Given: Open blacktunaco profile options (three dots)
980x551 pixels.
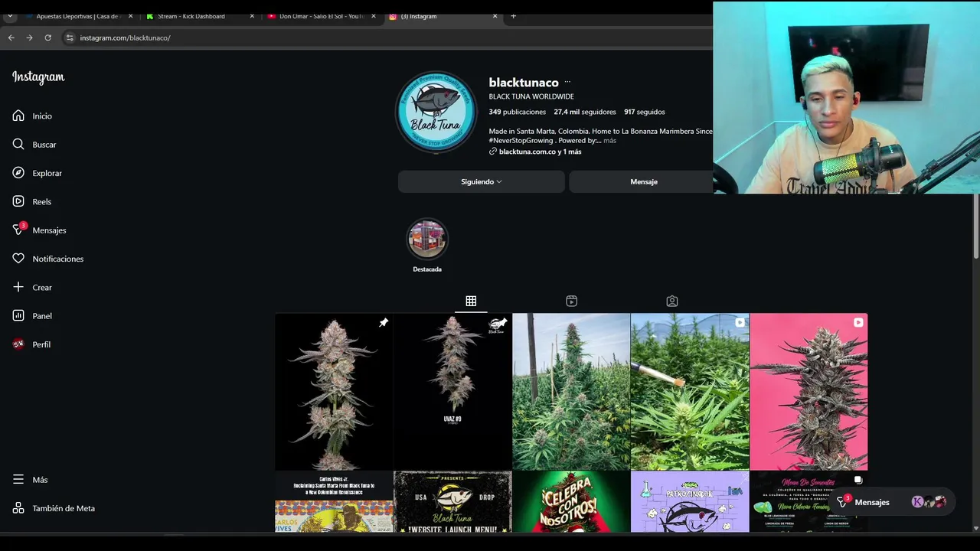Looking at the screenshot, I should (x=567, y=83).
